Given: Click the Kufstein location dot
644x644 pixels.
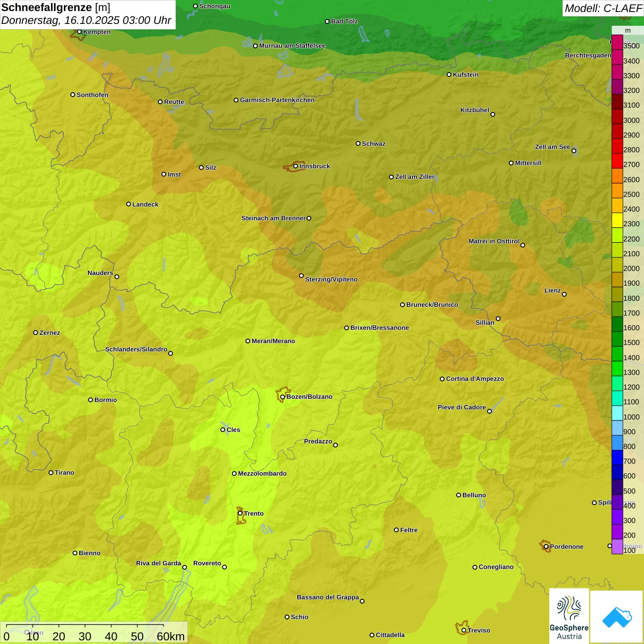Looking at the screenshot, I should (x=449, y=75).
